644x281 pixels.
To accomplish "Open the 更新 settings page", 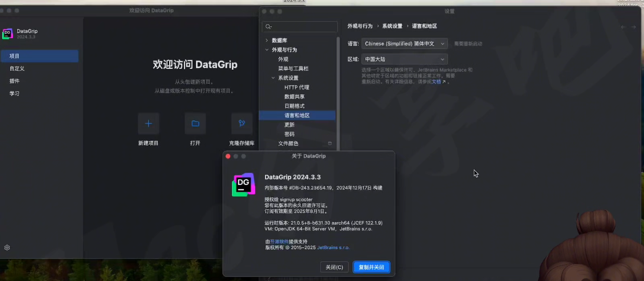I will pyautogui.click(x=289, y=125).
